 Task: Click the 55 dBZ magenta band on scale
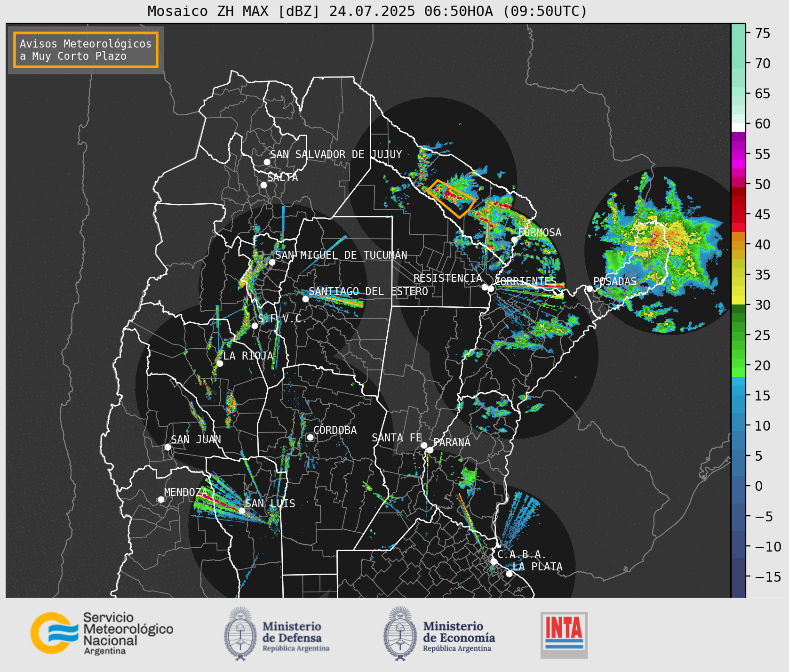(x=738, y=154)
